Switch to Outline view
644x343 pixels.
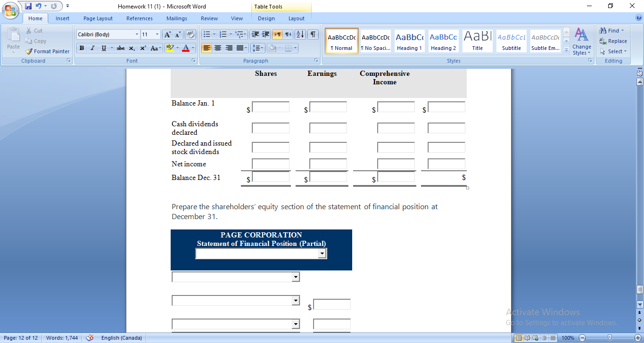click(544, 338)
